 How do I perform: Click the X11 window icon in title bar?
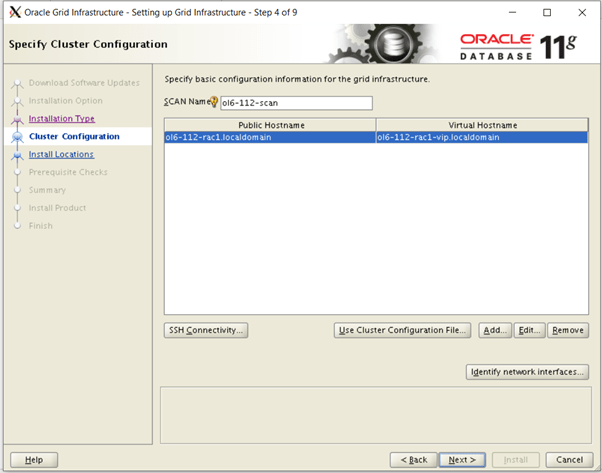tap(14, 12)
